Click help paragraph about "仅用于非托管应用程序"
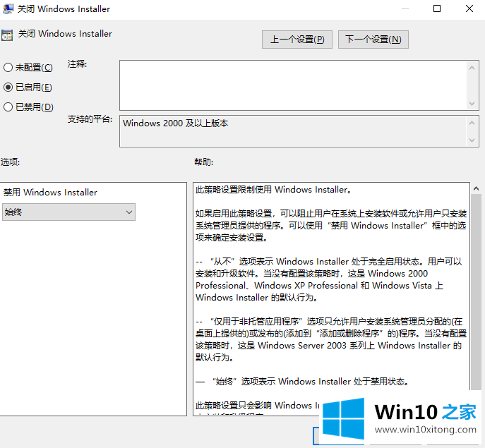Viewport: 485px width, 448px height. tap(331, 339)
